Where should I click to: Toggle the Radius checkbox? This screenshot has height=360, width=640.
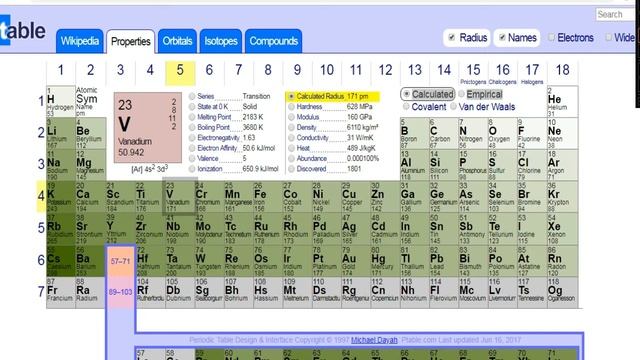[451, 38]
